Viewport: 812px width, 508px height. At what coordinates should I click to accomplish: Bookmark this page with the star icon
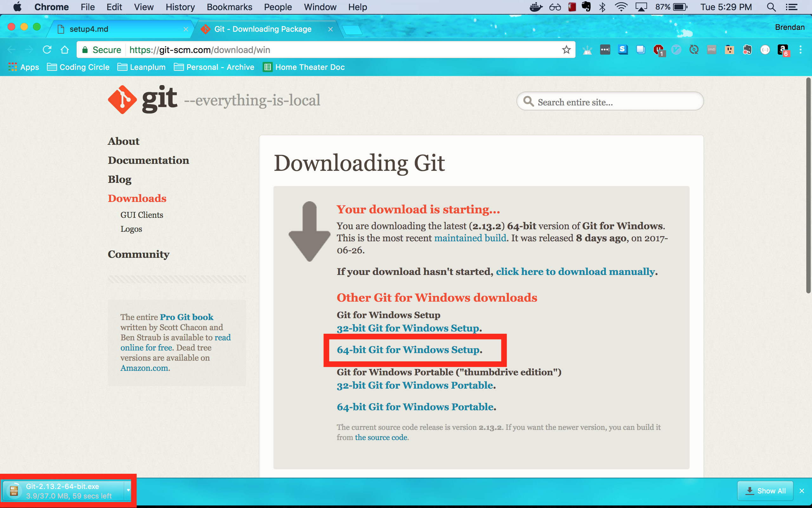tap(566, 50)
